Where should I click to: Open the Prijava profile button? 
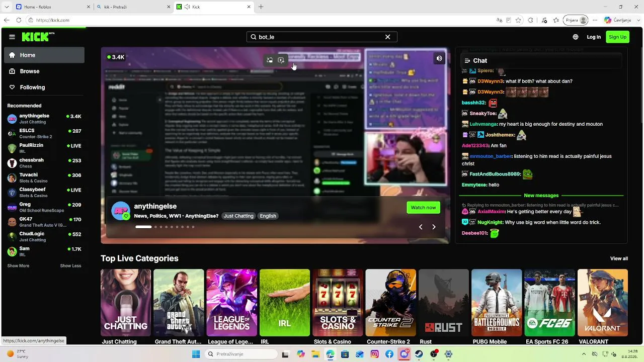click(577, 20)
